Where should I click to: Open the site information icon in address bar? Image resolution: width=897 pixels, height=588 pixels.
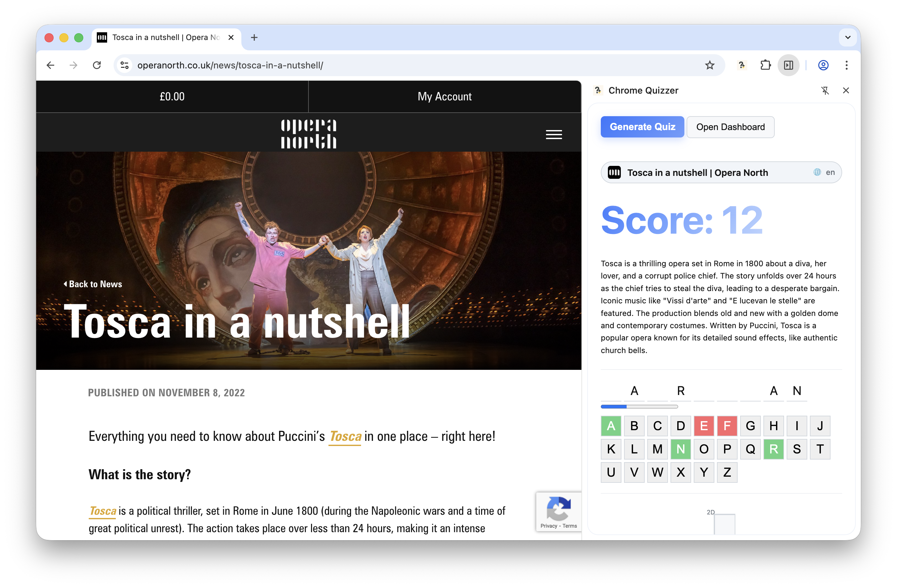pyautogui.click(x=125, y=65)
